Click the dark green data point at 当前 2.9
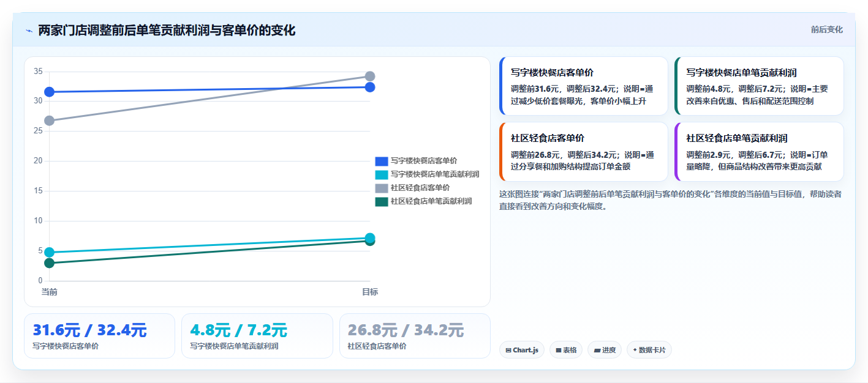This screenshot has width=868, height=383. (50, 263)
